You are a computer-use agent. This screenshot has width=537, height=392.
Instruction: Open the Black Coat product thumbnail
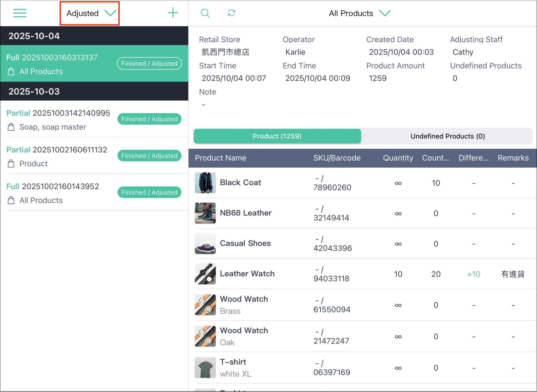pyautogui.click(x=205, y=183)
